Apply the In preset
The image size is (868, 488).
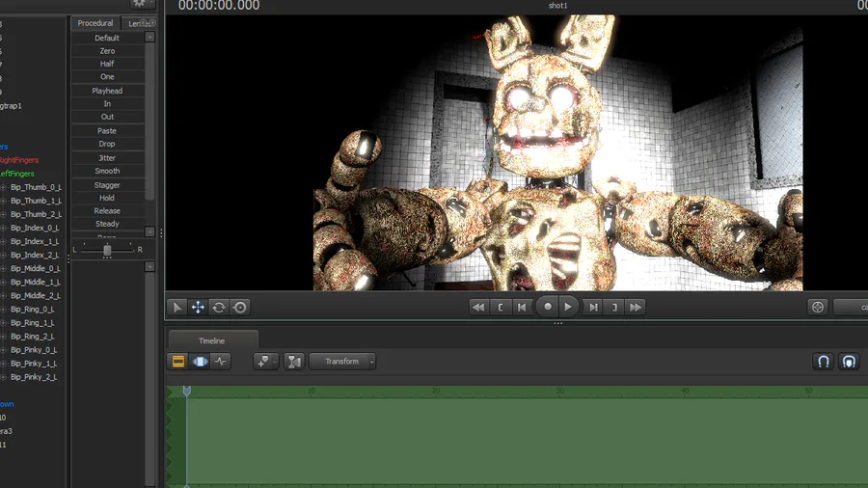click(x=107, y=103)
